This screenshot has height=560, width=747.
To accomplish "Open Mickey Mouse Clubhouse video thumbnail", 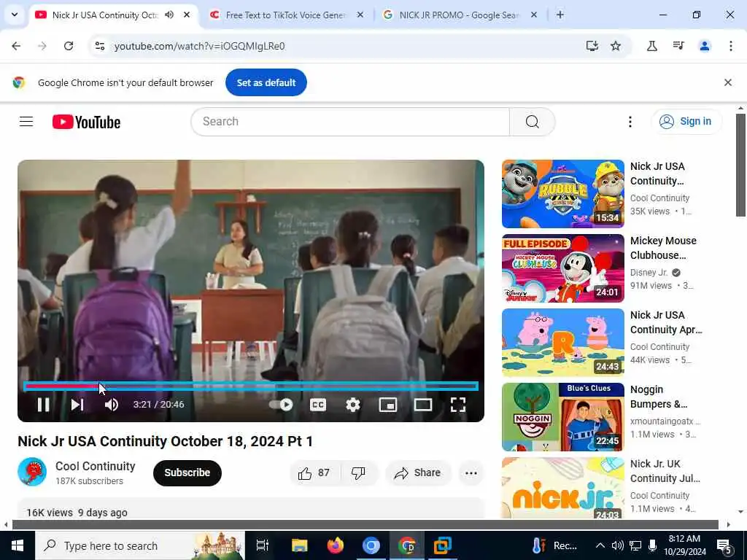I will pos(562,268).
